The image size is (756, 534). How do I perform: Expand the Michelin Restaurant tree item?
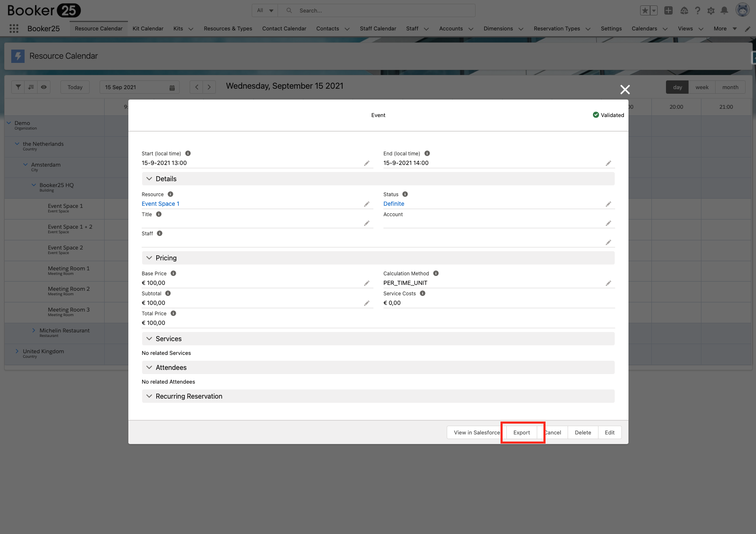pos(34,330)
